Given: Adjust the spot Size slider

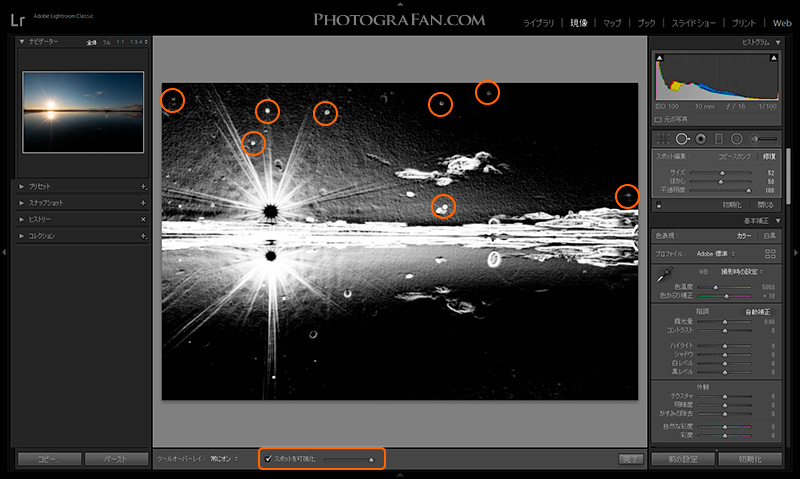Looking at the screenshot, I should click(x=721, y=173).
